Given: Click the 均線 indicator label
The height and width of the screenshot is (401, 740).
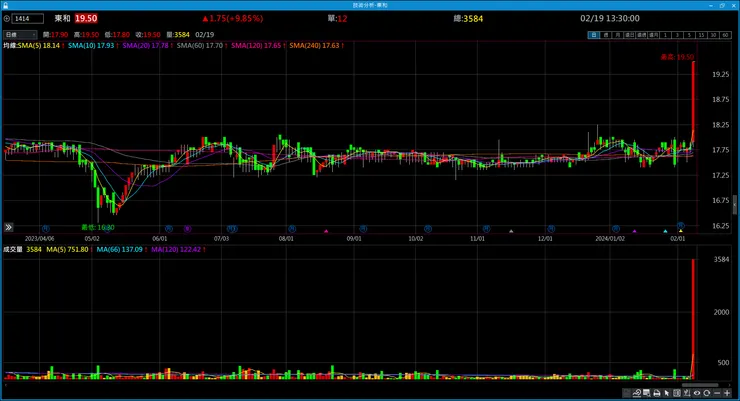Looking at the screenshot, I should pyautogui.click(x=10, y=45).
